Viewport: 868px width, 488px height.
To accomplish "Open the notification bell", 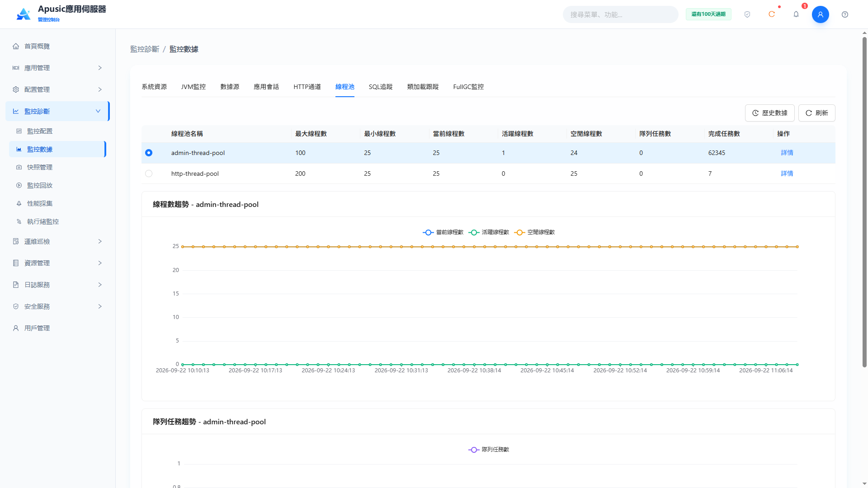I will (796, 14).
